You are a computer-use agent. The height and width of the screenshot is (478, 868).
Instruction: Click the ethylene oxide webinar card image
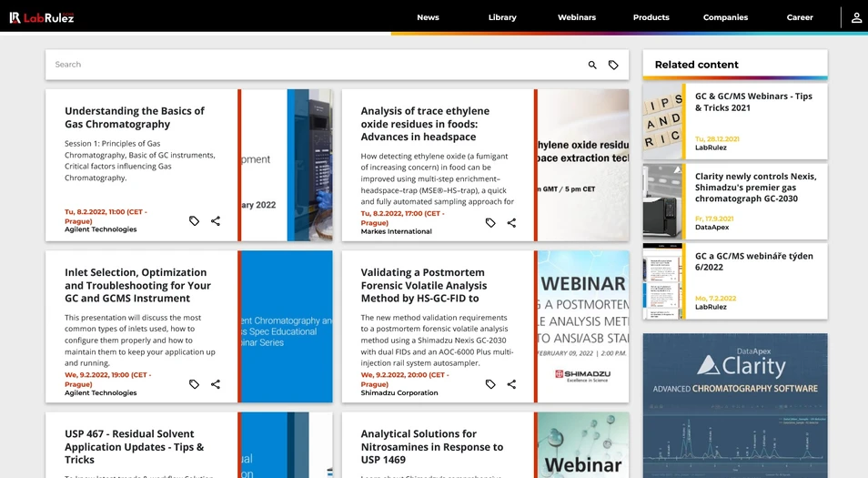(583, 165)
